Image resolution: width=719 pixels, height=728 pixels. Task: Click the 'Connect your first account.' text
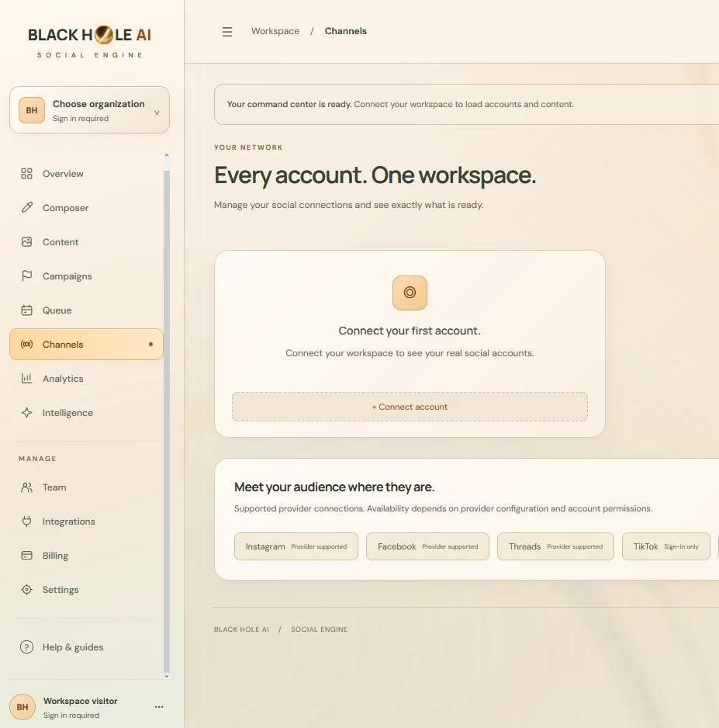pos(409,331)
